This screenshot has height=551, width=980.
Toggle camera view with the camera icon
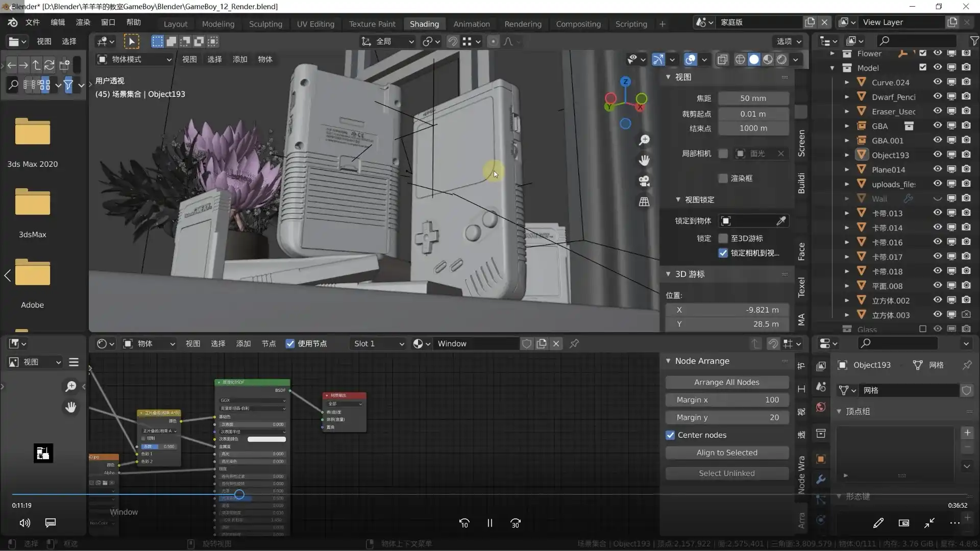coord(644,181)
